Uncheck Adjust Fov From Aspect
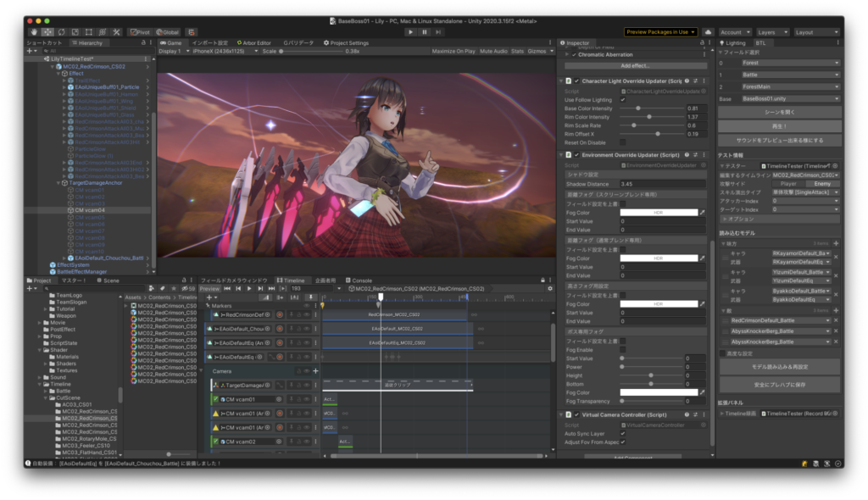 coord(623,442)
